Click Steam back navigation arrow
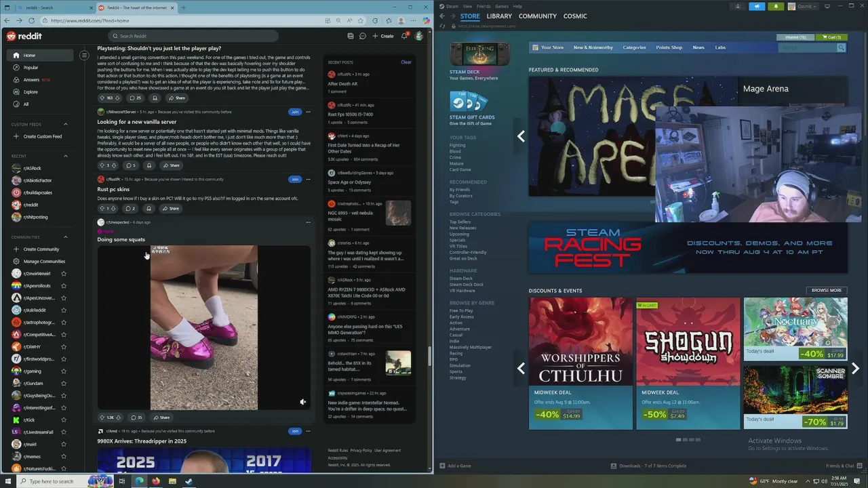The height and width of the screenshot is (488, 868). pyautogui.click(x=442, y=16)
